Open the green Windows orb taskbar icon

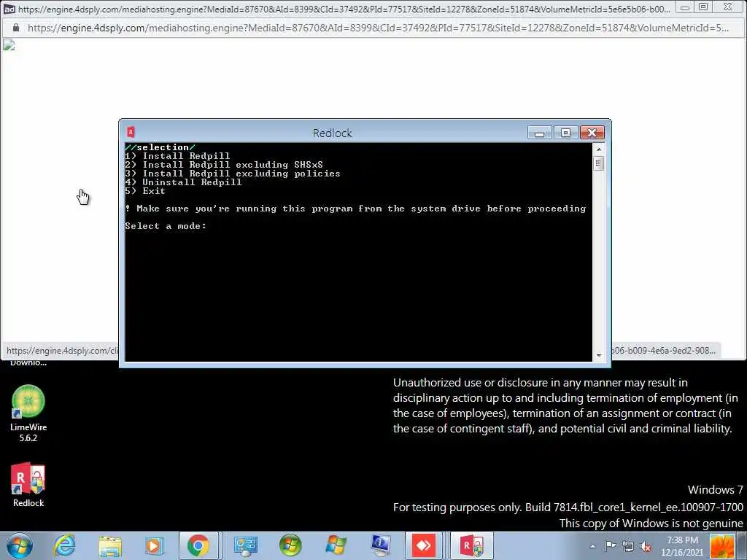pos(290,545)
